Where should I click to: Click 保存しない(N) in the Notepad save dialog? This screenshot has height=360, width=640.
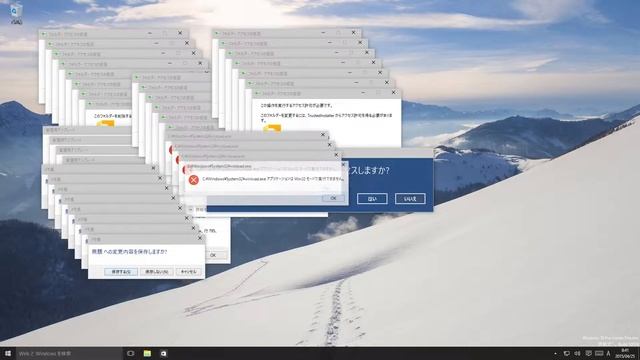157,272
